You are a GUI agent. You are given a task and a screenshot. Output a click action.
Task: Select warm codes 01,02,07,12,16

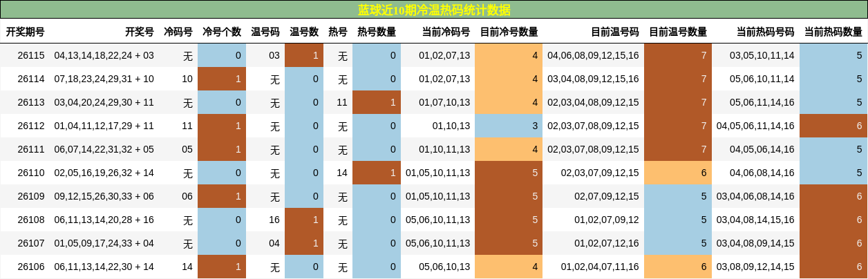(x=607, y=243)
